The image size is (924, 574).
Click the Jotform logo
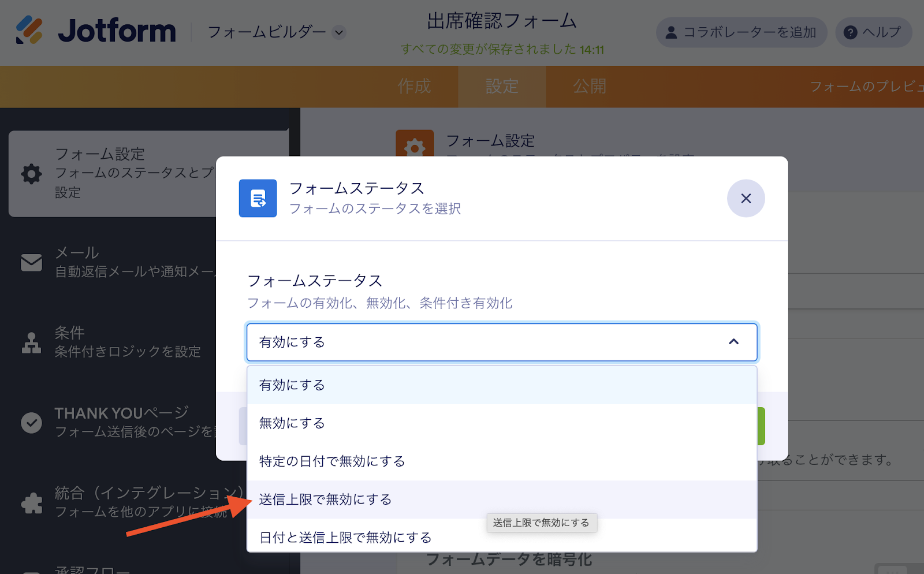click(x=96, y=31)
